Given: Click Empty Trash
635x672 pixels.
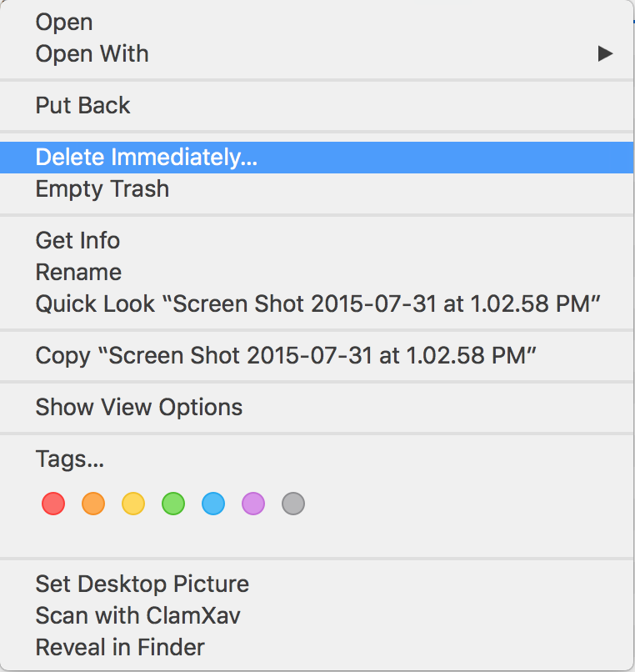Looking at the screenshot, I should (102, 189).
